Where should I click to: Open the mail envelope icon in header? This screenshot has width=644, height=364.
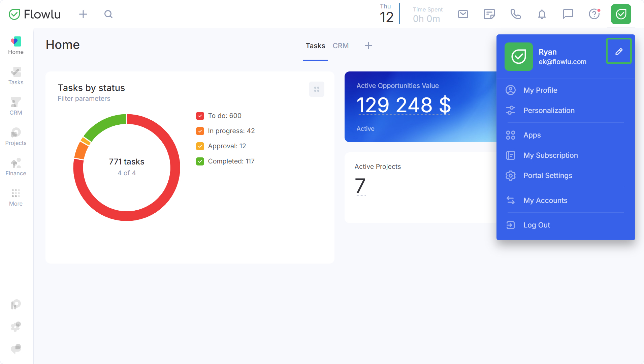click(x=463, y=14)
